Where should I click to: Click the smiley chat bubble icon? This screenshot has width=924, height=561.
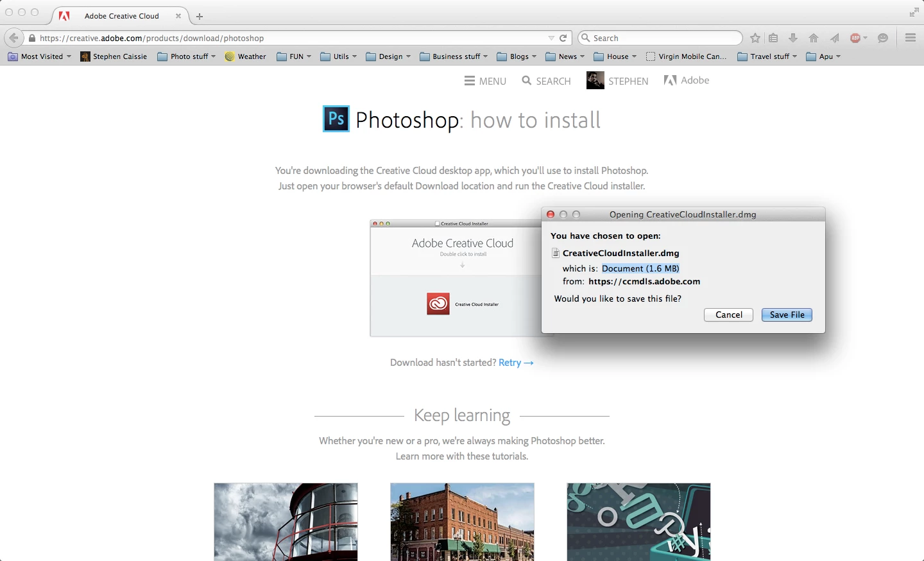coord(883,38)
